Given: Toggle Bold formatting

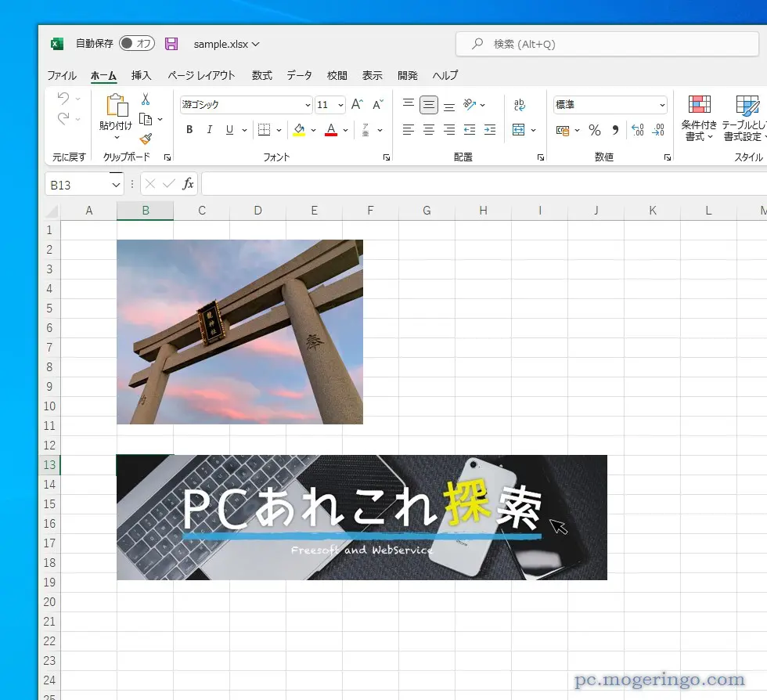Looking at the screenshot, I should tap(189, 130).
